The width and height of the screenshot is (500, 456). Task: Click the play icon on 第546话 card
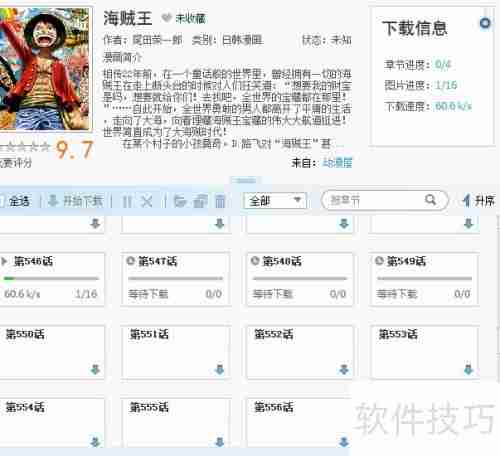(4, 261)
